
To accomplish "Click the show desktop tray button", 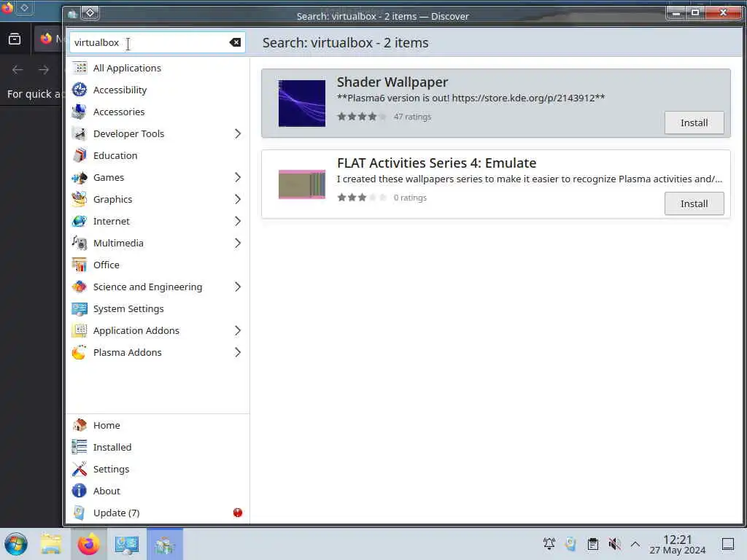I will 728,544.
